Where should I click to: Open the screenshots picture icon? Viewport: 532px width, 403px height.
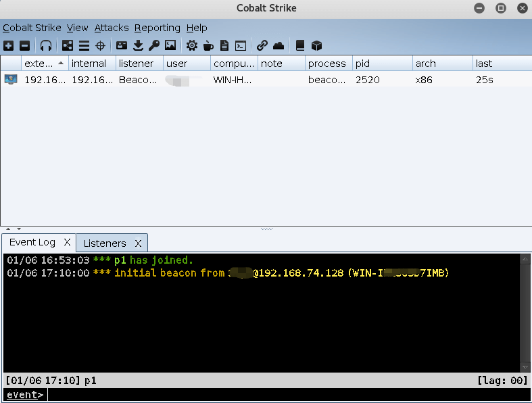coord(170,45)
